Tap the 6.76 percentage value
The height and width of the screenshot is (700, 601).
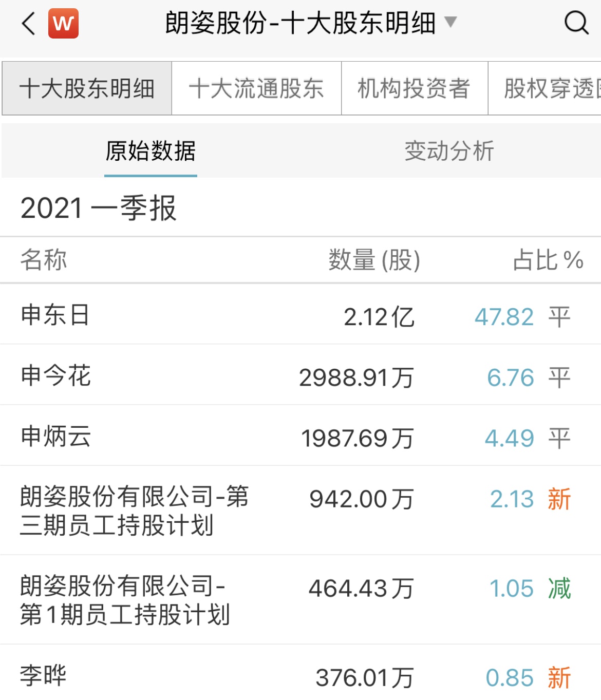(x=511, y=378)
